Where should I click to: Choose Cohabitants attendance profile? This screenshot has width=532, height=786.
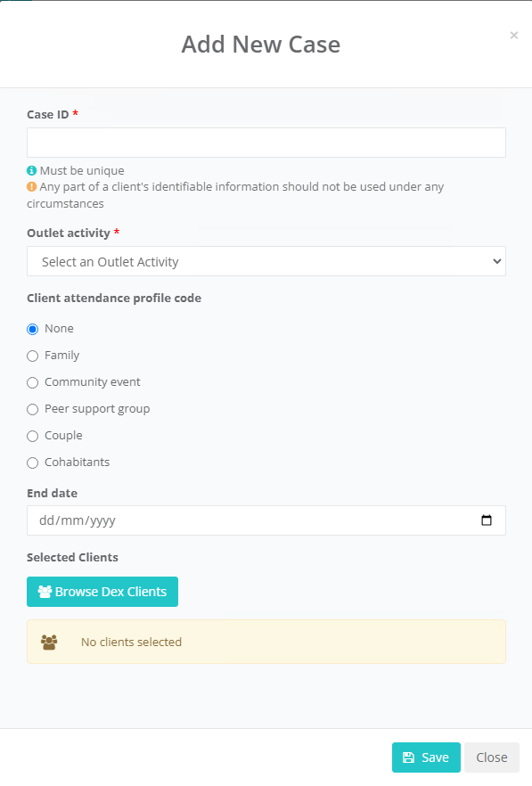click(x=33, y=463)
